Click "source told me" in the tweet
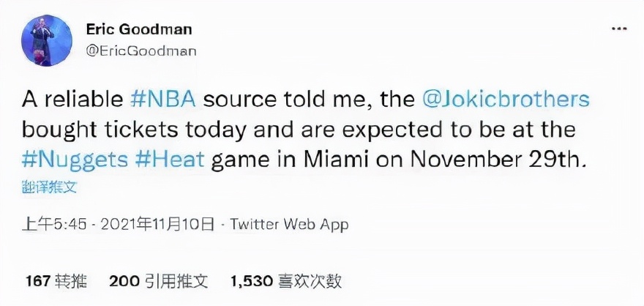The image size is (644, 306). pyautogui.click(x=292, y=98)
